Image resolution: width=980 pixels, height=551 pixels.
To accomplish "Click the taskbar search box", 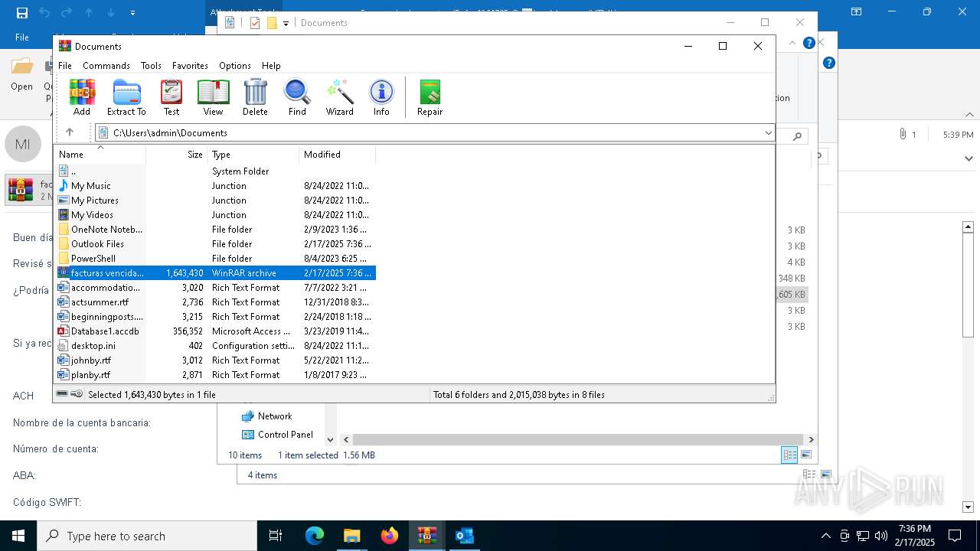I will tap(147, 536).
